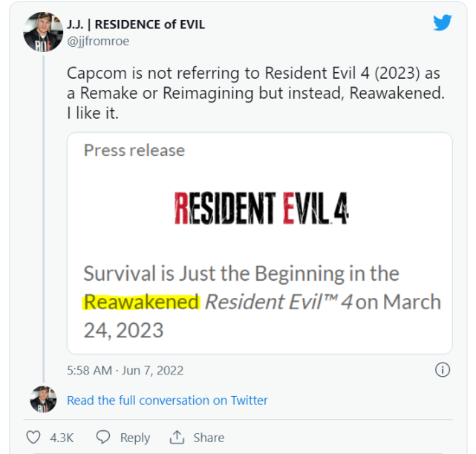Like the tweet with the heart icon
Image resolution: width=476 pixels, height=454 pixels.
click(33, 437)
